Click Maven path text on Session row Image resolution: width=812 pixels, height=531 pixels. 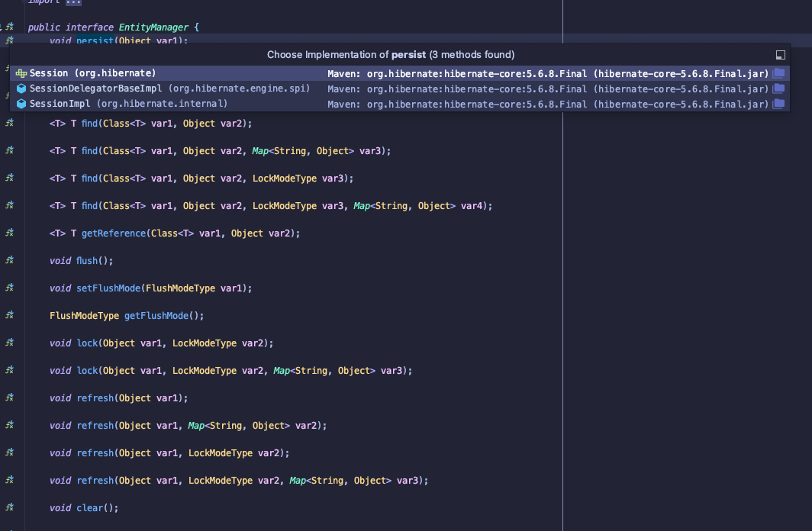(548, 73)
